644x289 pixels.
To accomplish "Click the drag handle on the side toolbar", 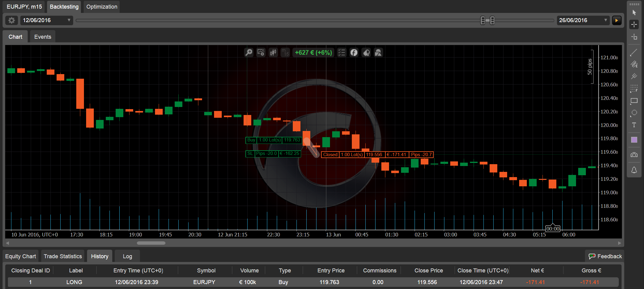I will pyautogui.click(x=634, y=4).
